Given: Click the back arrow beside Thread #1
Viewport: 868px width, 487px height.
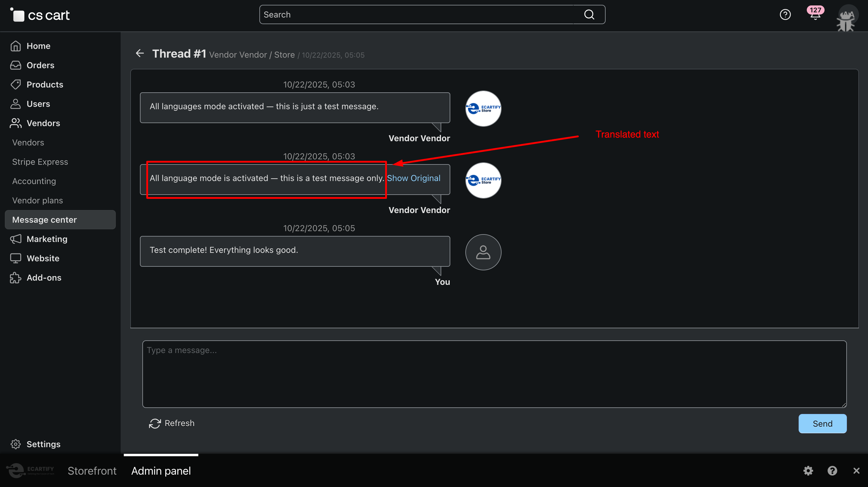Looking at the screenshot, I should (140, 53).
